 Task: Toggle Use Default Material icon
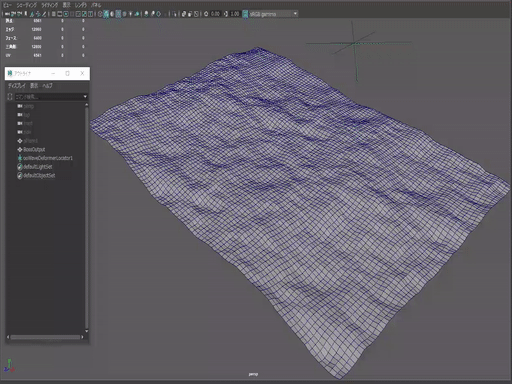[x=112, y=14]
